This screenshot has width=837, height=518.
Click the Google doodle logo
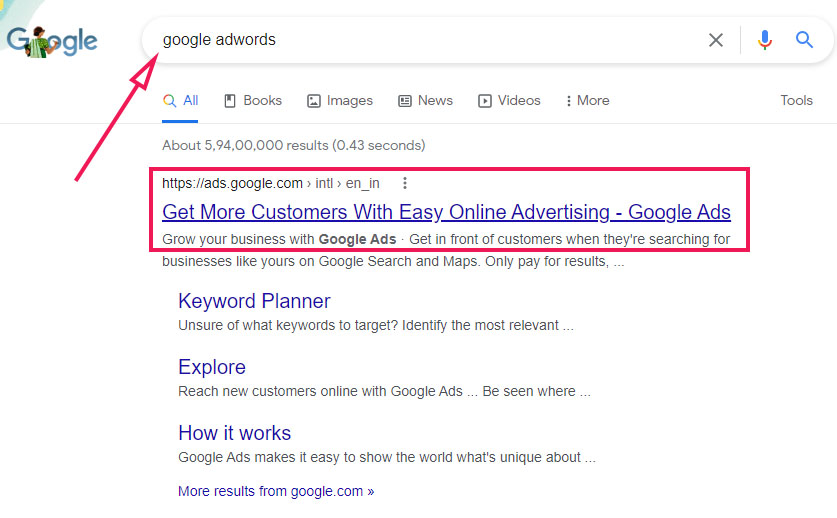(x=52, y=41)
